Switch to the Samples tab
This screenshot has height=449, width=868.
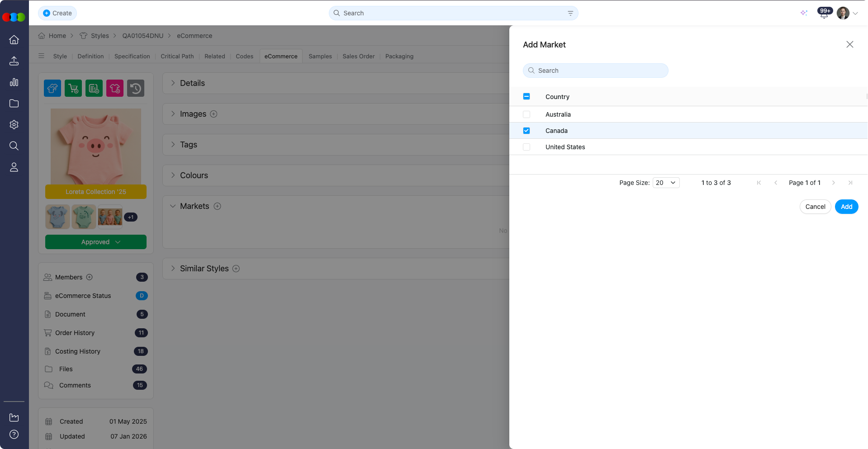tap(320, 57)
